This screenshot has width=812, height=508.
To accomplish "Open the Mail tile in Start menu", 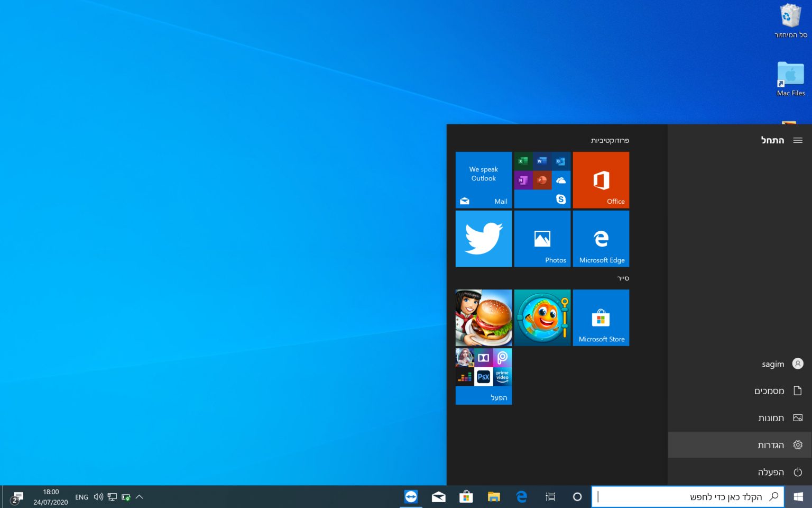I will (483, 180).
